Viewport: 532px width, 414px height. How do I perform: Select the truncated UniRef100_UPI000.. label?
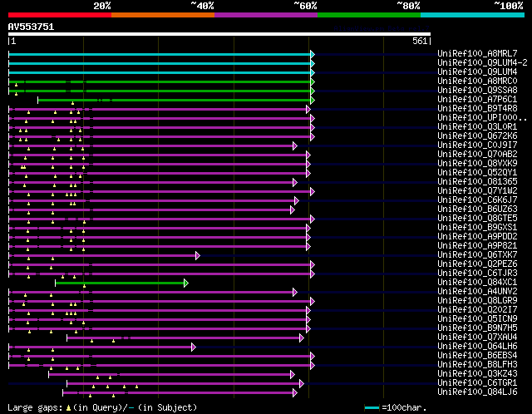pos(482,117)
